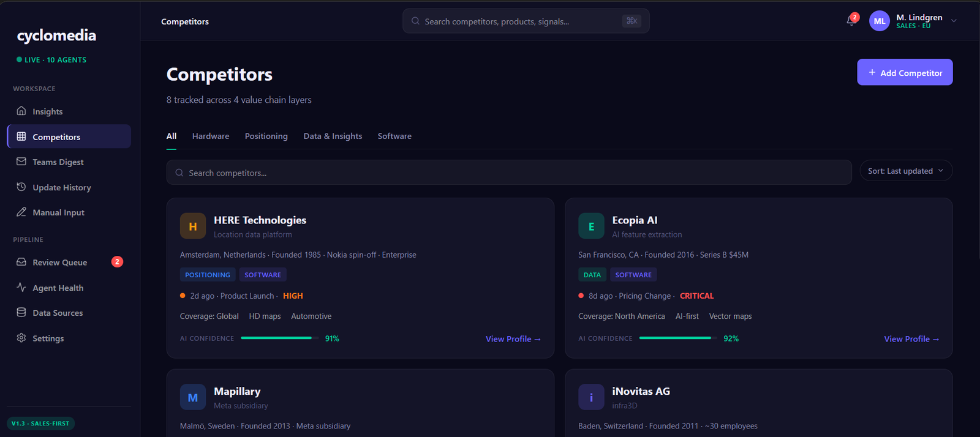
Task: Click the Manual Input pencil icon
Action: click(x=21, y=212)
